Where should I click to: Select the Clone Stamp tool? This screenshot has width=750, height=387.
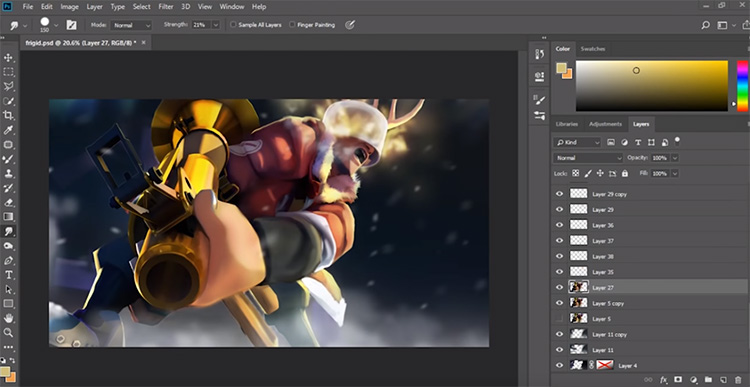pos(8,174)
